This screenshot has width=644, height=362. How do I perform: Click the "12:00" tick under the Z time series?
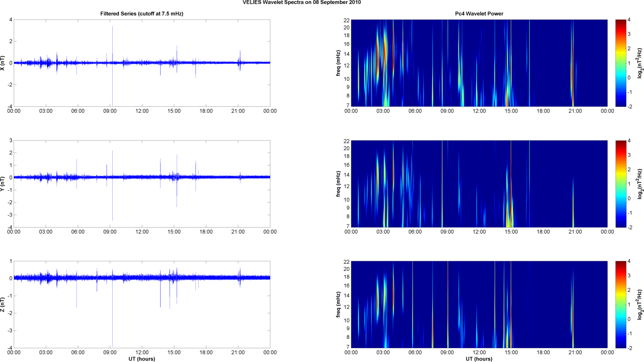[x=142, y=352]
